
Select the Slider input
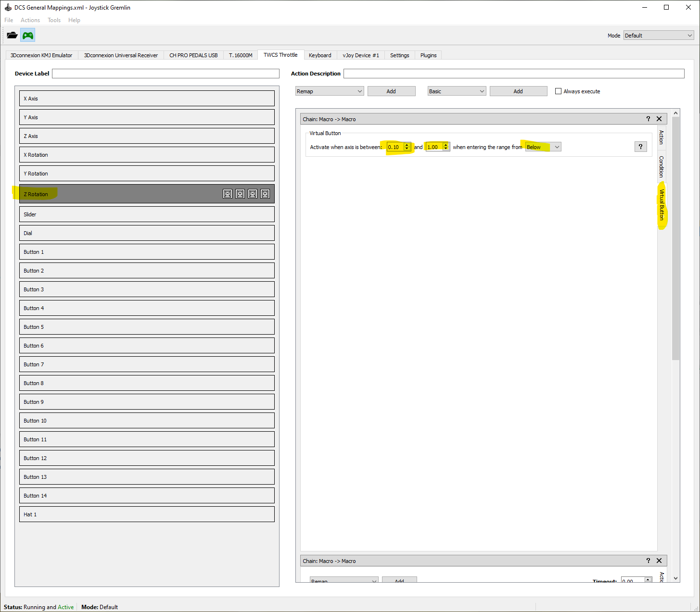pyautogui.click(x=147, y=214)
